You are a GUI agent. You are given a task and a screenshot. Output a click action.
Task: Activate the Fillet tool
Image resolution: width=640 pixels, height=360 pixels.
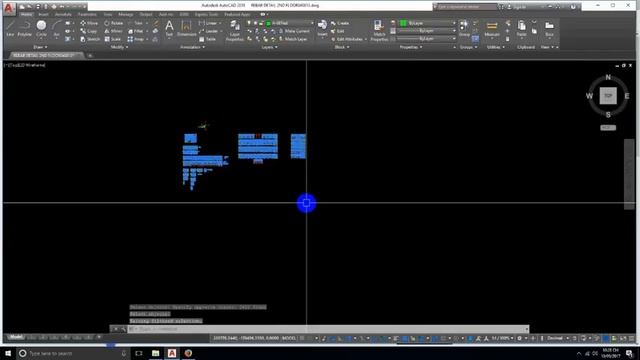[x=136, y=31]
